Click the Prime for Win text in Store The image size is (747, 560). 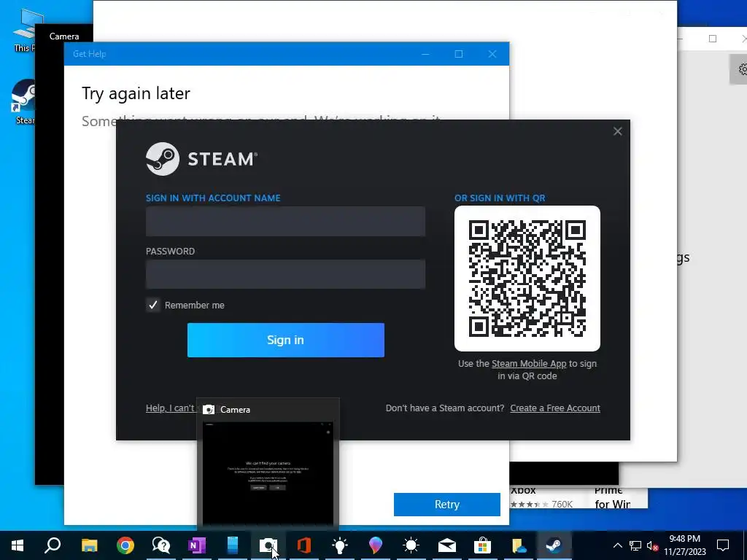[612, 498]
